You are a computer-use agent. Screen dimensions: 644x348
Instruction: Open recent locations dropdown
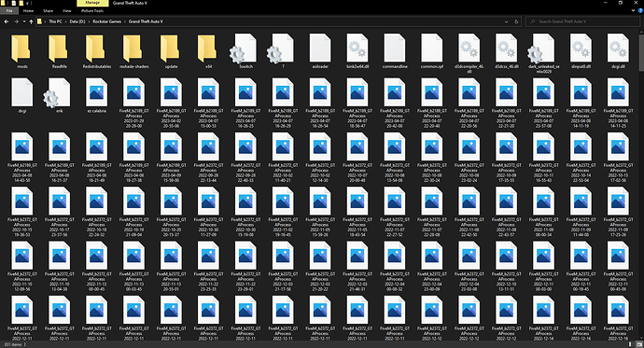tap(24, 21)
